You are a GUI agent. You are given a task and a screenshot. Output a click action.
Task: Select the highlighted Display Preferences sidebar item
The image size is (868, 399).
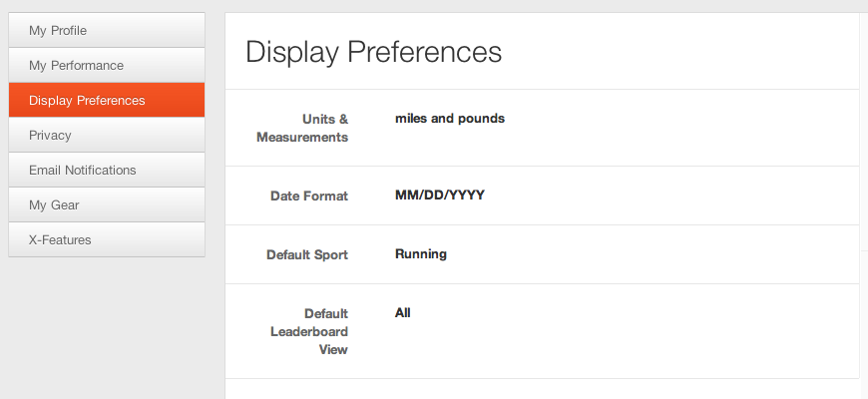tap(107, 100)
